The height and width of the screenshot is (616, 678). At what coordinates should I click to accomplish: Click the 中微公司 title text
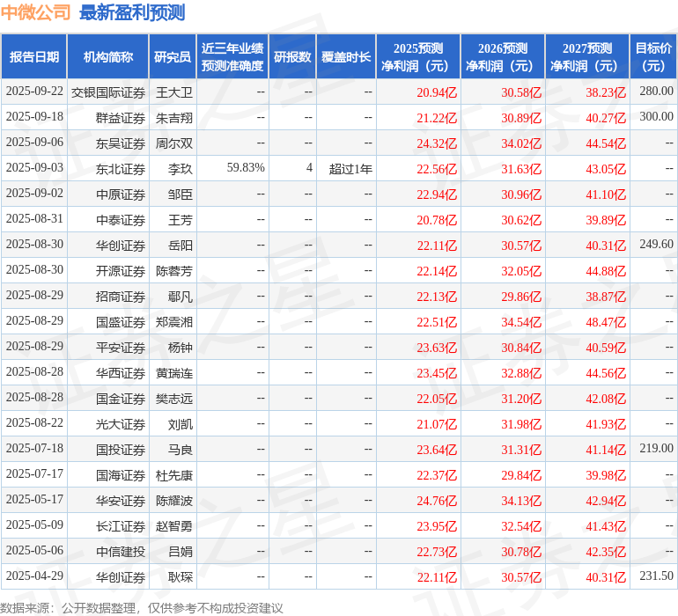tap(35, 12)
